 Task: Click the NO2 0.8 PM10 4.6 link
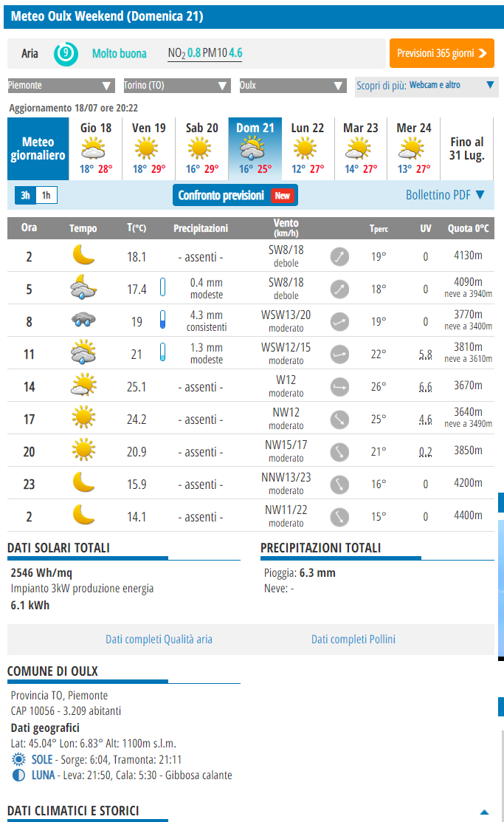[x=205, y=53]
